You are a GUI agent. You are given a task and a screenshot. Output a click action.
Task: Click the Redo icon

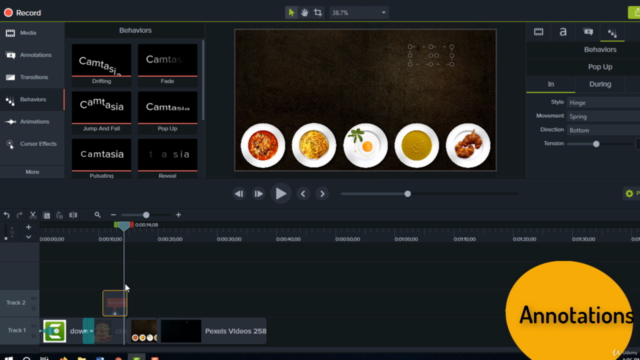tap(20, 215)
